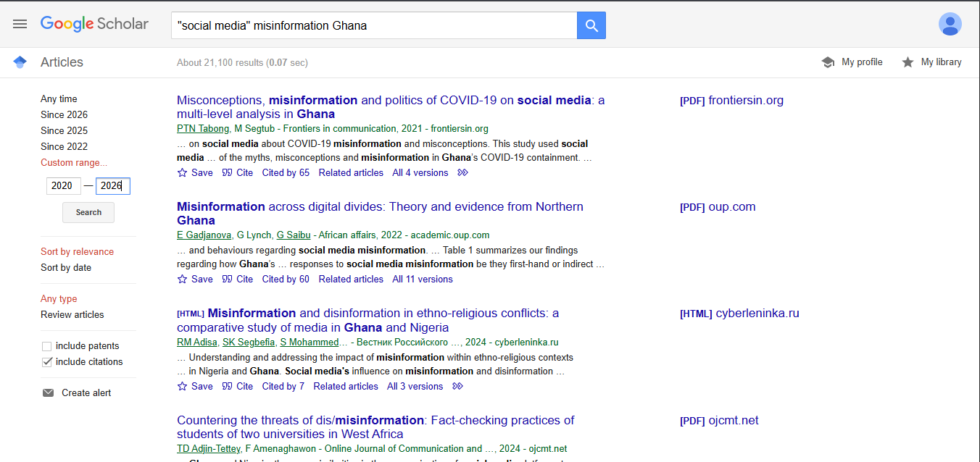Open the hamburger main menu
980x462 pixels.
[20, 24]
